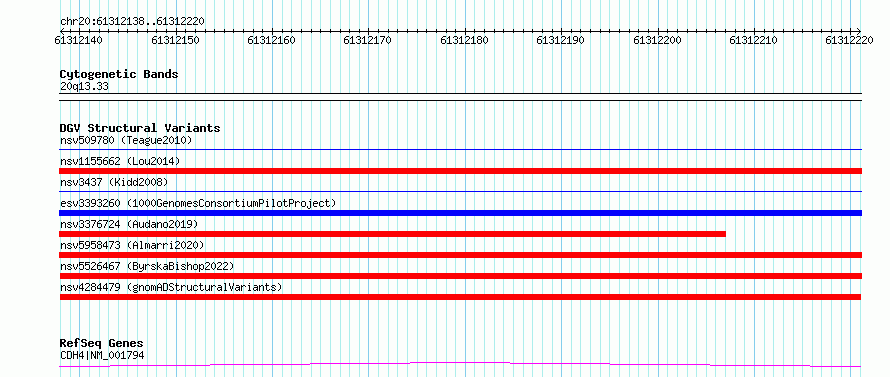
Task: Click the shorter red bar under nsv3376724
Action: pyautogui.click(x=393, y=234)
